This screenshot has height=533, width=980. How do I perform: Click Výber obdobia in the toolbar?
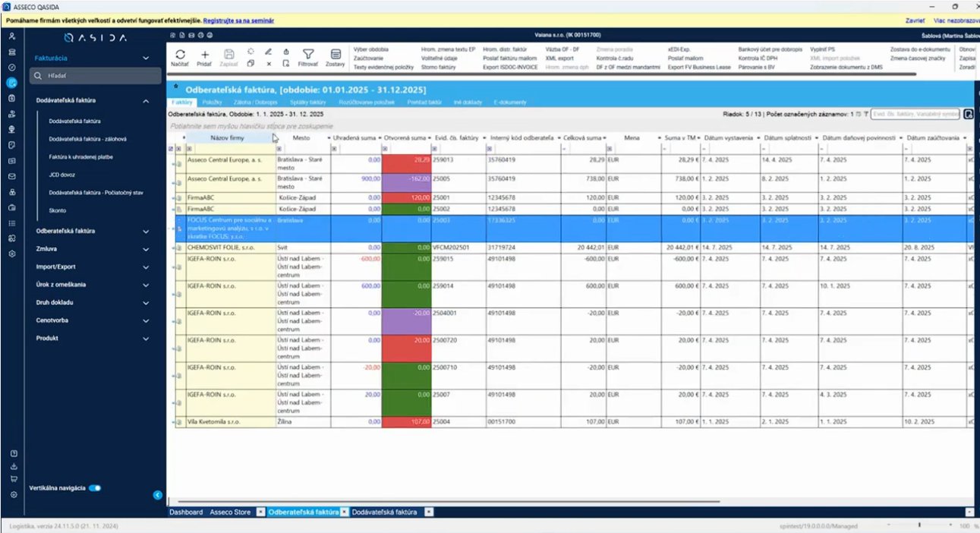371,49
